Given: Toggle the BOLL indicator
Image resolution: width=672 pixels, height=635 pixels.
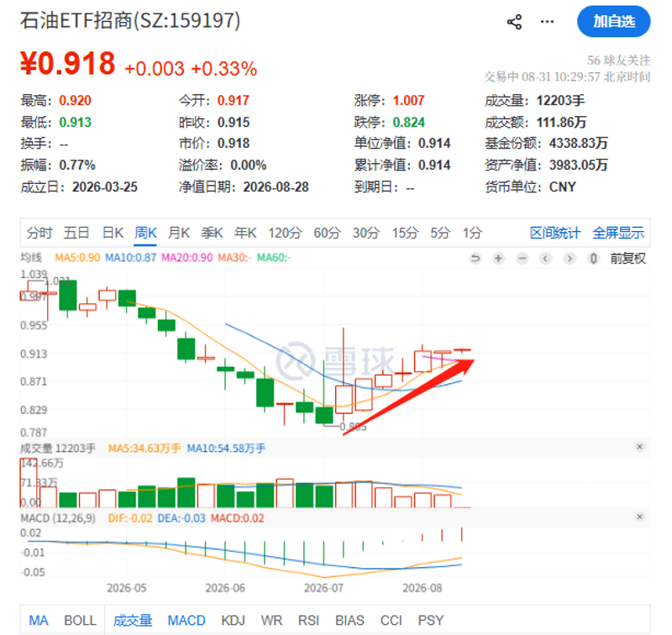Looking at the screenshot, I should tap(80, 621).
